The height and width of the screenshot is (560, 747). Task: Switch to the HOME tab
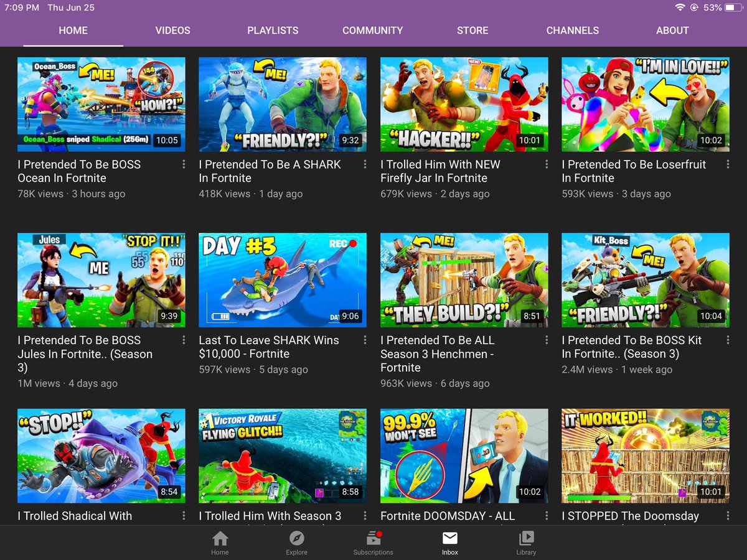click(73, 30)
